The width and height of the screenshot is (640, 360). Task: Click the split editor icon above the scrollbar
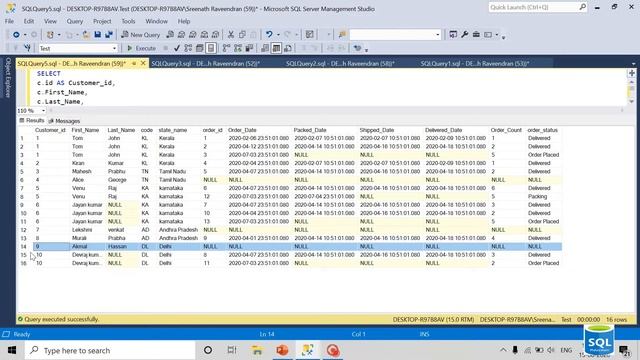(x=631, y=73)
